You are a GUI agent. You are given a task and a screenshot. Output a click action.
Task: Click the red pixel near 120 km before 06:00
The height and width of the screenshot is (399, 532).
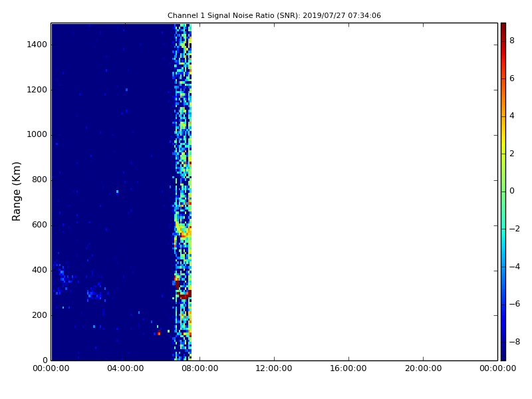click(x=159, y=334)
